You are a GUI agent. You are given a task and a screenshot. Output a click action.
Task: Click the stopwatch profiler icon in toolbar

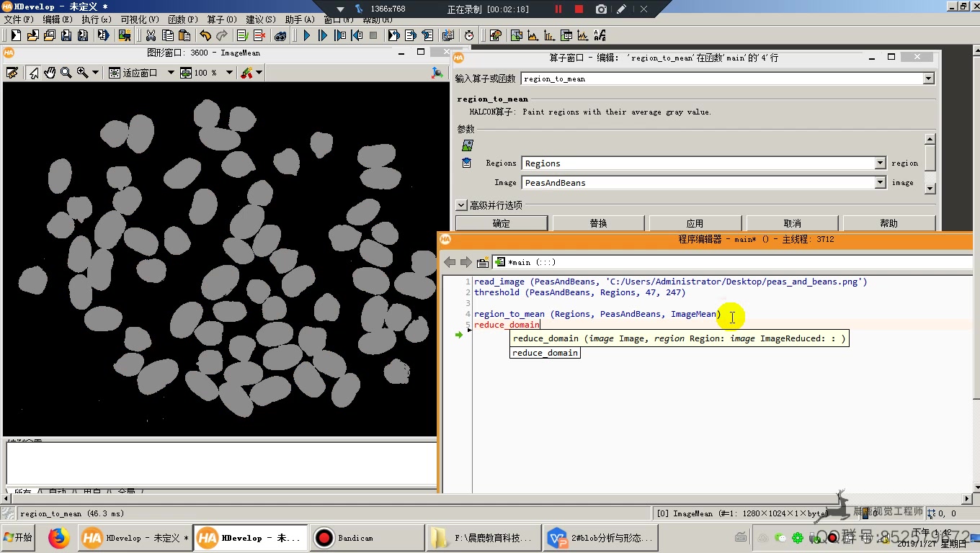click(x=469, y=35)
